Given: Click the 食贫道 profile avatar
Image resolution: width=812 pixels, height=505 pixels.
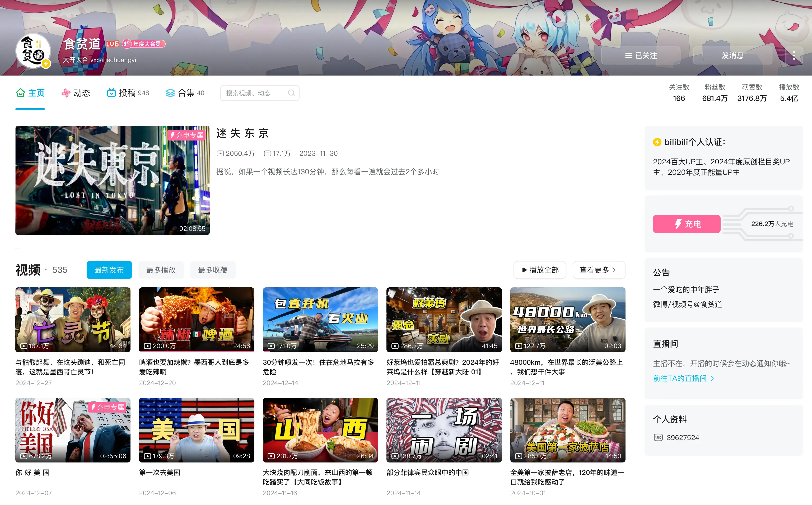Looking at the screenshot, I should click(33, 51).
